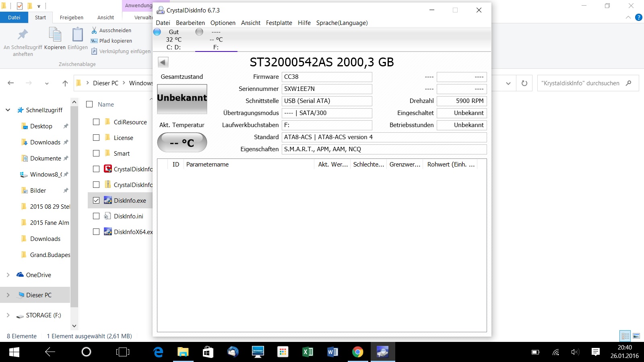The width and height of the screenshot is (644, 362).
Task: Open the Hilfe menu in CrystalDiskInfo
Action: click(304, 23)
